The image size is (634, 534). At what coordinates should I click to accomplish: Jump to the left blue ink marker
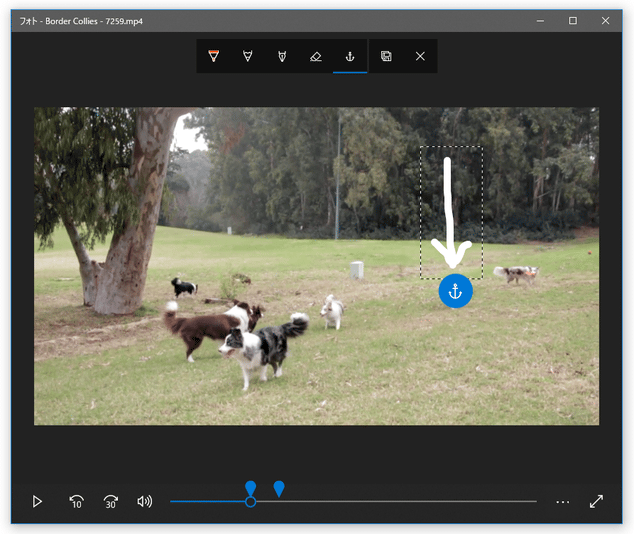pos(251,487)
